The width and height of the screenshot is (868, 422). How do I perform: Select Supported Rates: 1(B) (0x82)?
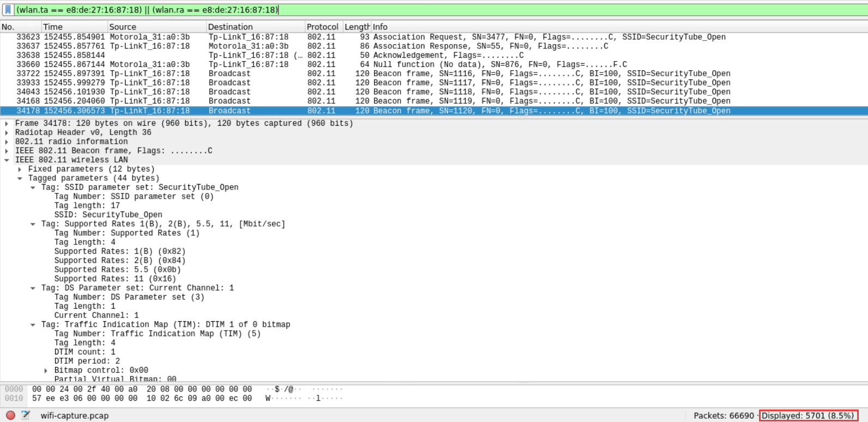[120, 252]
